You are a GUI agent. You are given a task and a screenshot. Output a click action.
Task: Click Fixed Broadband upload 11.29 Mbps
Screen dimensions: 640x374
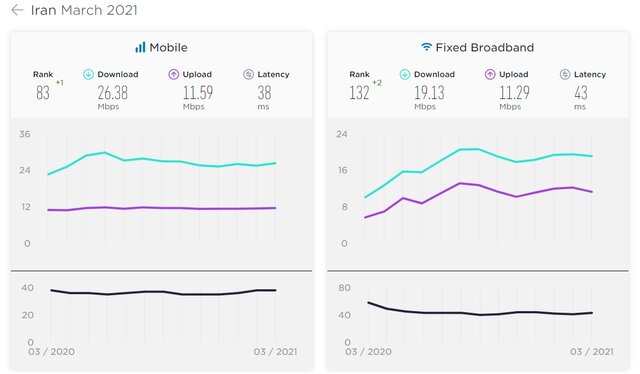(x=514, y=97)
